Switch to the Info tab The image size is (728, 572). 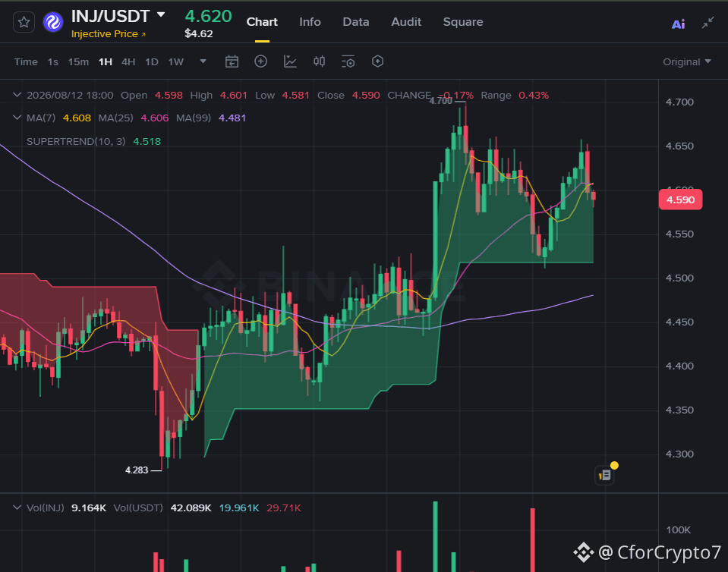310,22
